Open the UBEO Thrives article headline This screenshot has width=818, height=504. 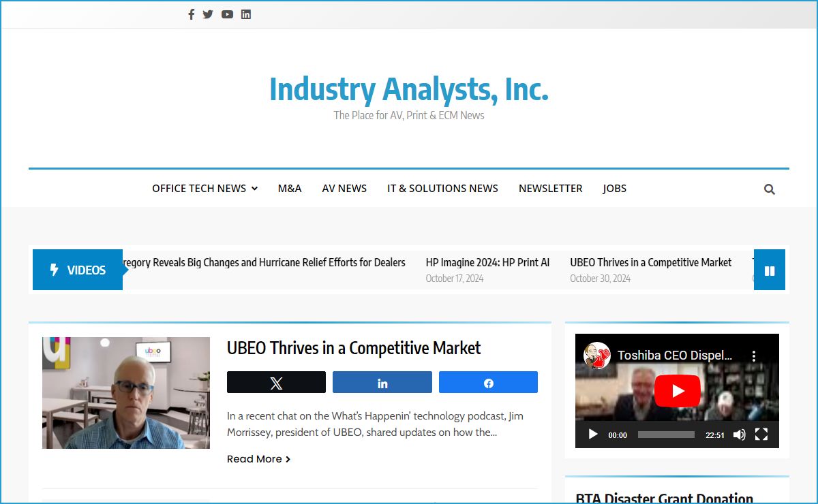(354, 348)
